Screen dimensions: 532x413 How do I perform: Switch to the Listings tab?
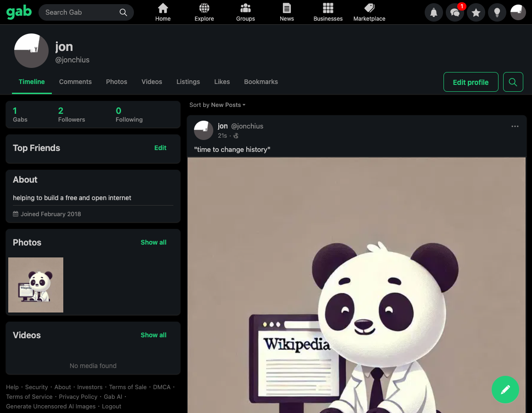(x=188, y=82)
